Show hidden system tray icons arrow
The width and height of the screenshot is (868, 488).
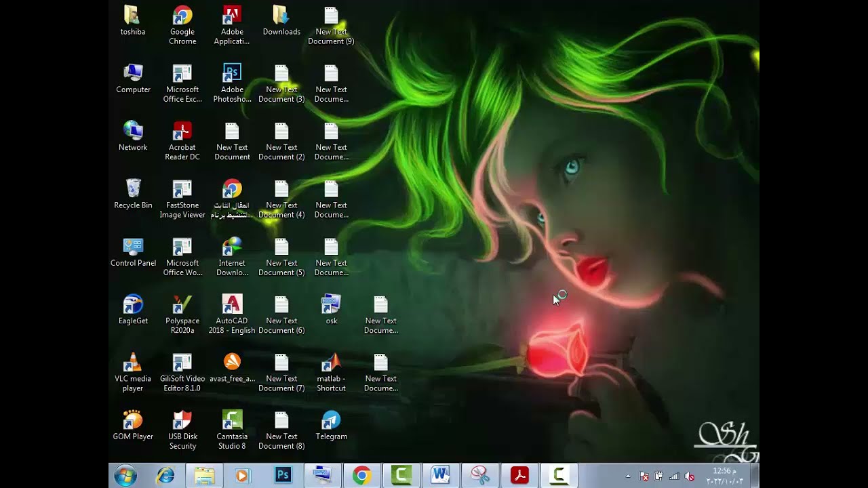[x=627, y=476]
